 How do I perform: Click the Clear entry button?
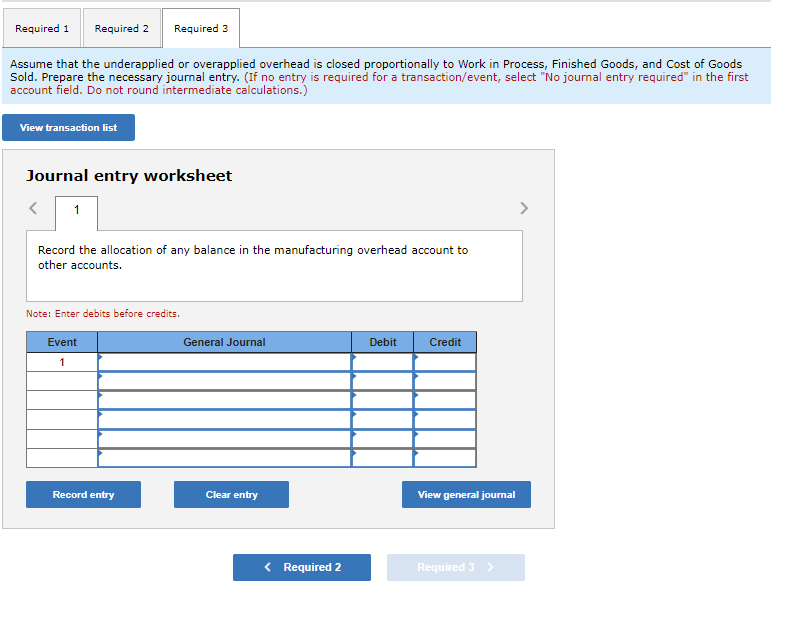(x=231, y=494)
